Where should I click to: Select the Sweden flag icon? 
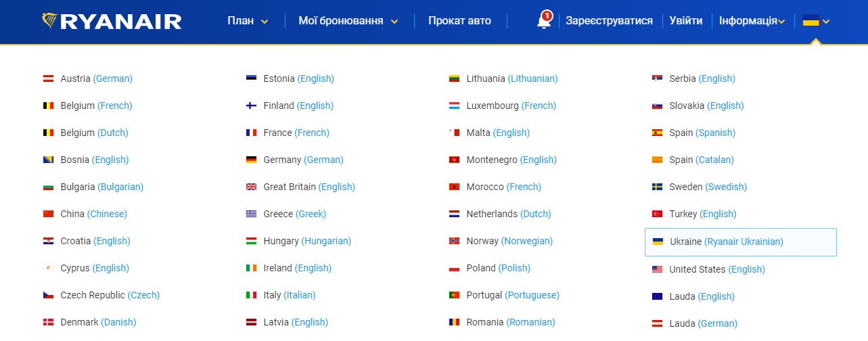pos(657,187)
